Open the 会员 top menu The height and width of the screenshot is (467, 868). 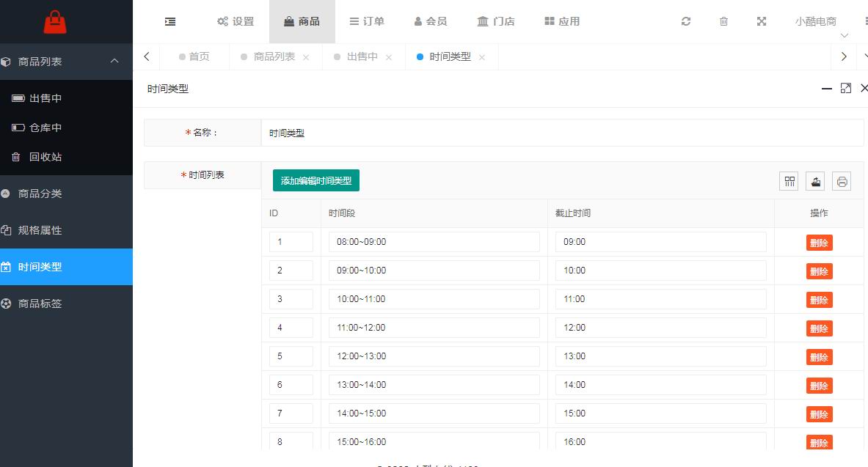click(x=431, y=21)
